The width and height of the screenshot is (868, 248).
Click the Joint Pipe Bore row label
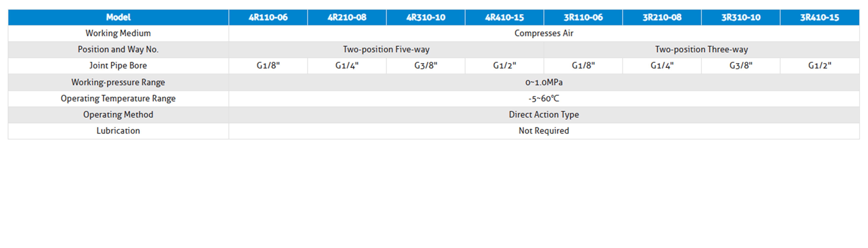(x=118, y=66)
